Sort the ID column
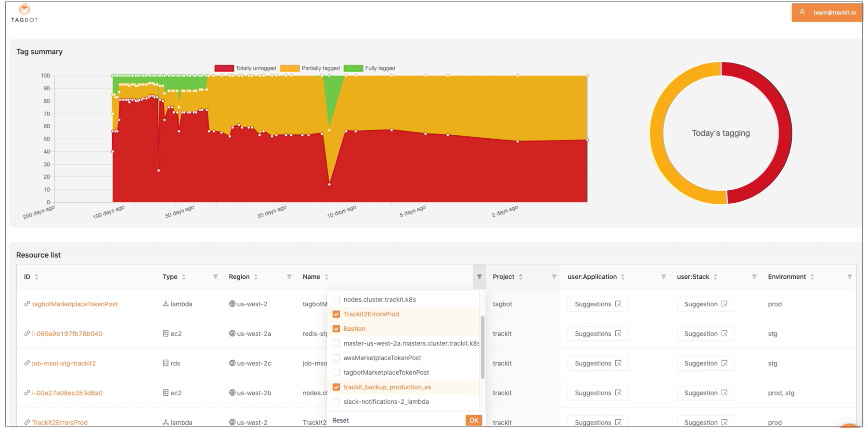This screenshot has width=868, height=428. point(37,277)
